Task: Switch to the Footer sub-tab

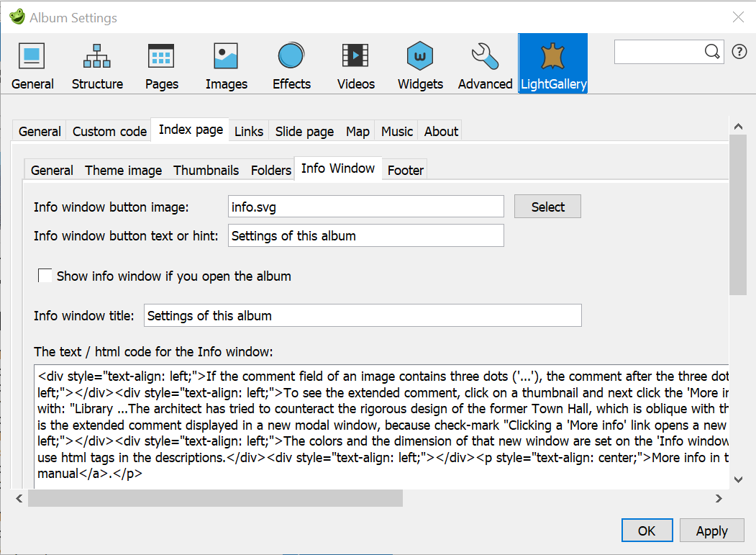Action: click(405, 170)
